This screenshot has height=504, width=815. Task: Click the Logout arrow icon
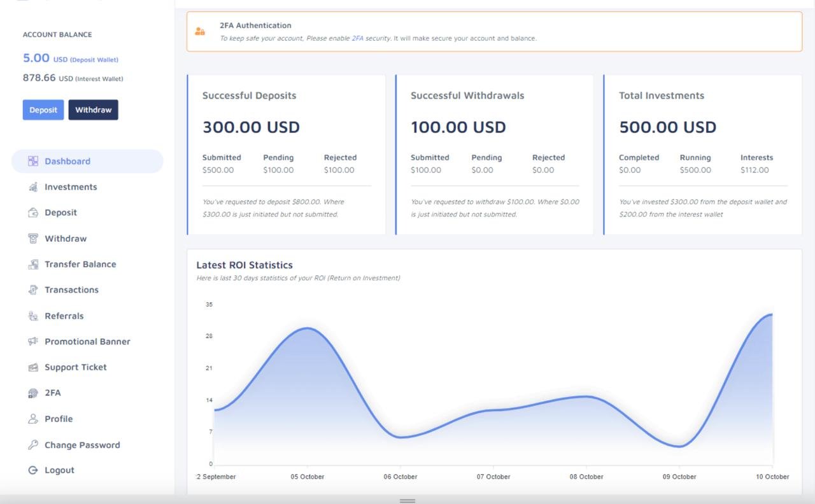click(x=33, y=470)
